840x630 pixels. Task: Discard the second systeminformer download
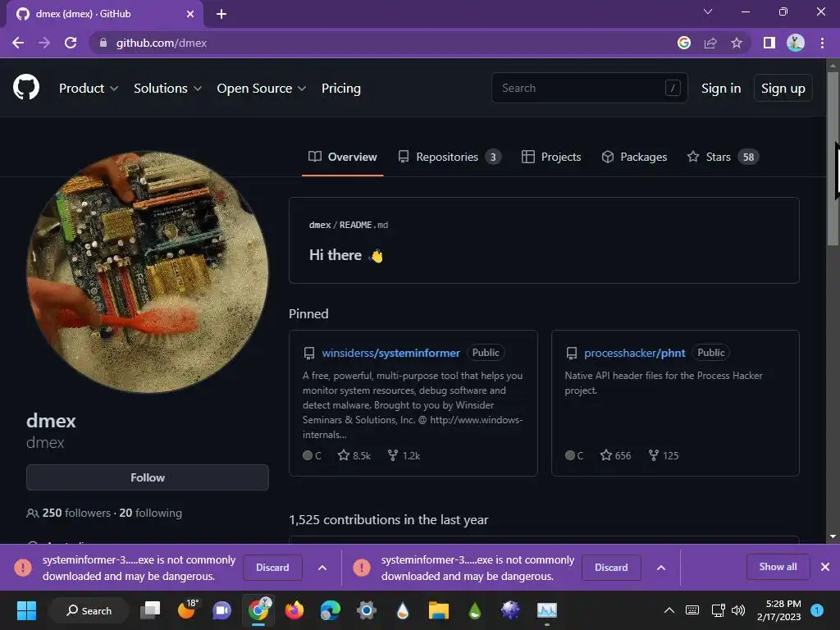click(x=610, y=568)
